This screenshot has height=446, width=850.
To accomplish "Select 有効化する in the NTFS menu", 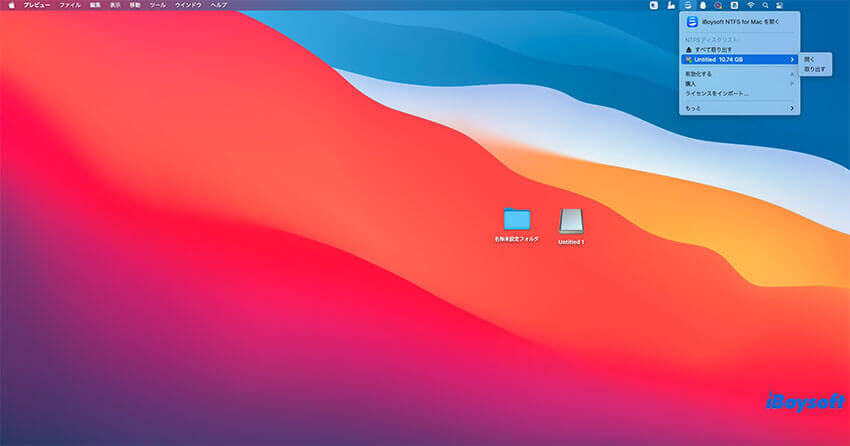I will (698, 73).
